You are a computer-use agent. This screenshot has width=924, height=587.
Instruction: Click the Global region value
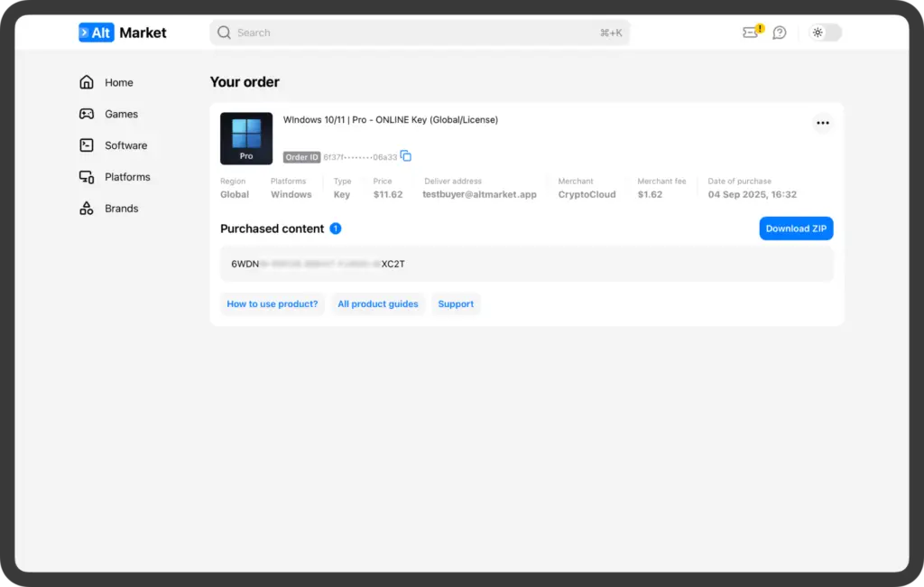pyautogui.click(x=235, y=194)
